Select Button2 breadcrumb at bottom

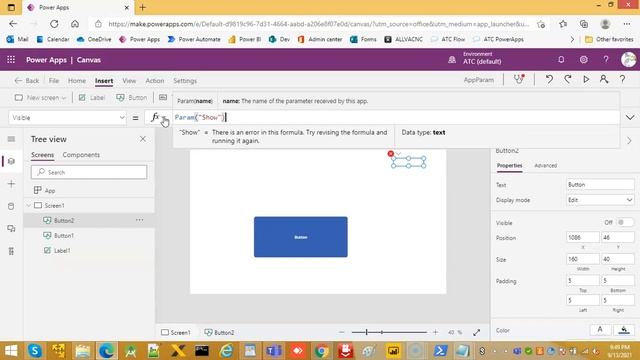click(x=219, y=333)
